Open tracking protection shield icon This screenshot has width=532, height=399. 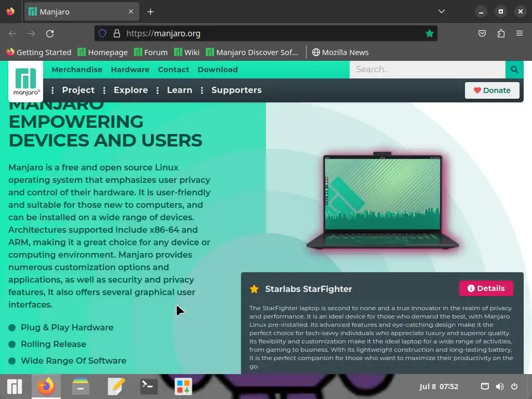coord(102,33)
